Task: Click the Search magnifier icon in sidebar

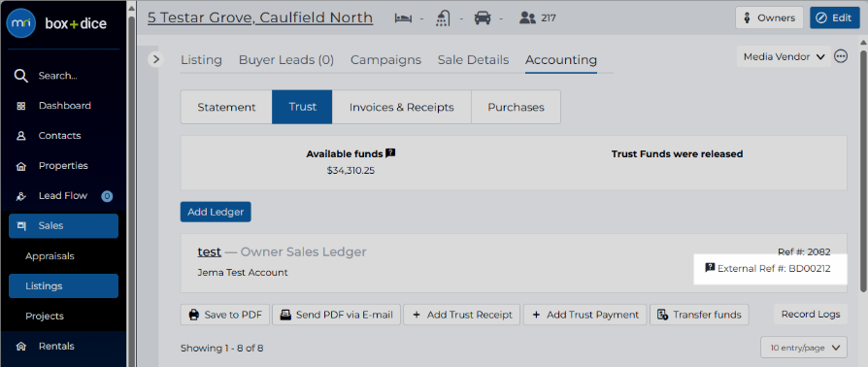Action: click(x=21, y=76)
